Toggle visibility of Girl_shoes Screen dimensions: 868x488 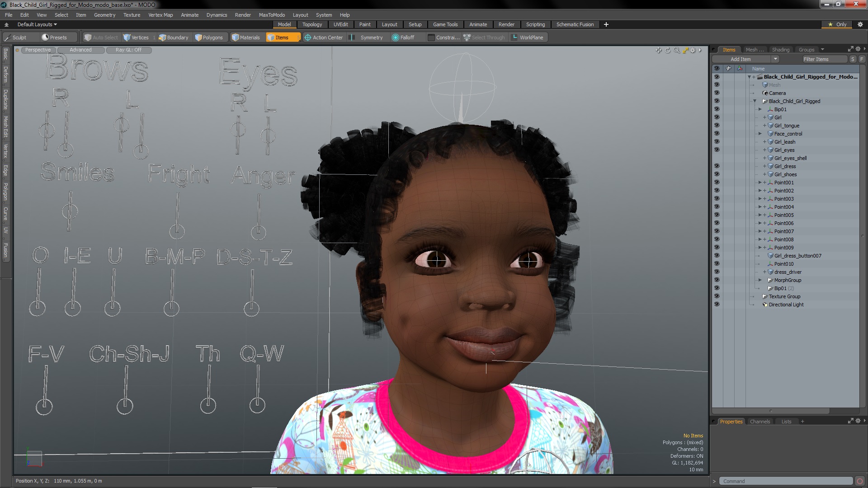point(717,174)
